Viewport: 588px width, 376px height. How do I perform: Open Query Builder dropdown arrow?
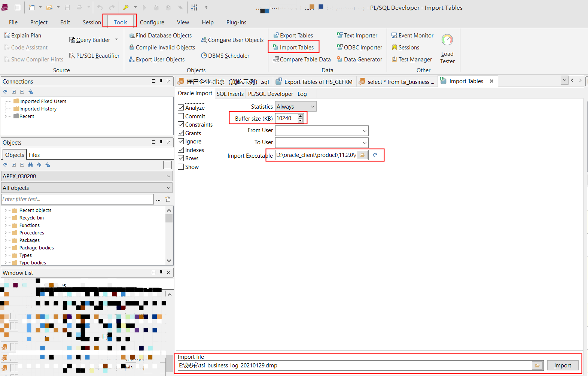coord(116,40)
